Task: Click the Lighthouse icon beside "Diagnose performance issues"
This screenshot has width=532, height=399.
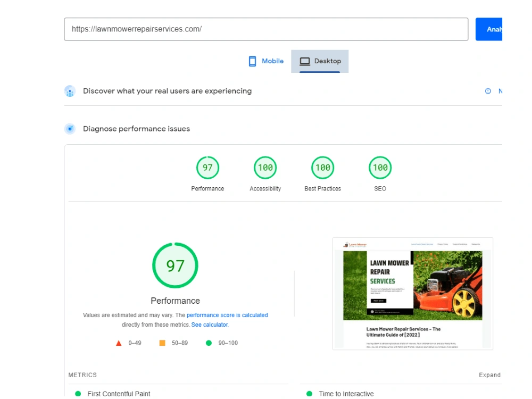Action: tap(70, 129)
